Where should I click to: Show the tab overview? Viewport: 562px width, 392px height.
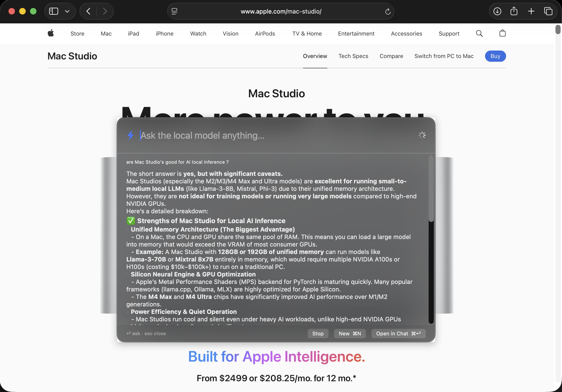coord(548,11)
